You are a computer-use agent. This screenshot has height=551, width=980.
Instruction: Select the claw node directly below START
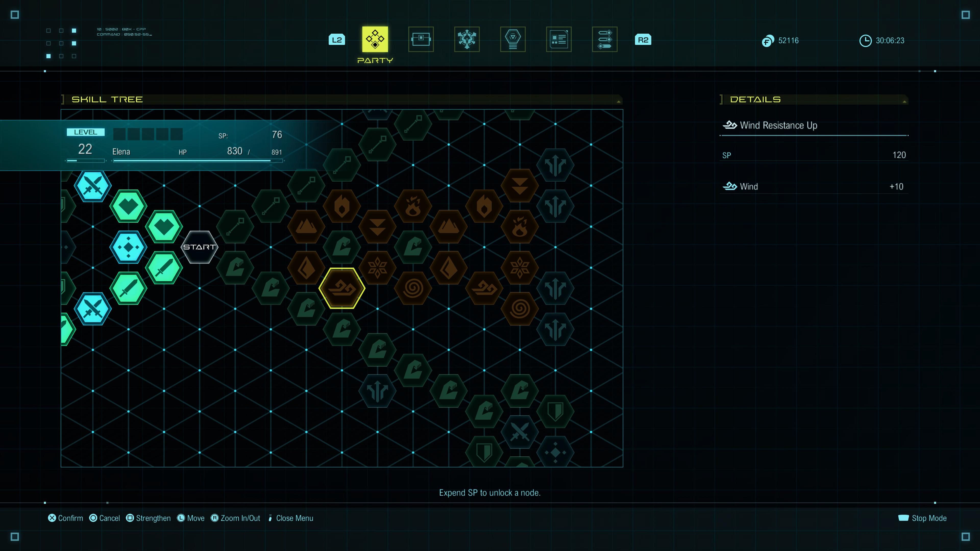pyautogui.click(x=235, y=268)
